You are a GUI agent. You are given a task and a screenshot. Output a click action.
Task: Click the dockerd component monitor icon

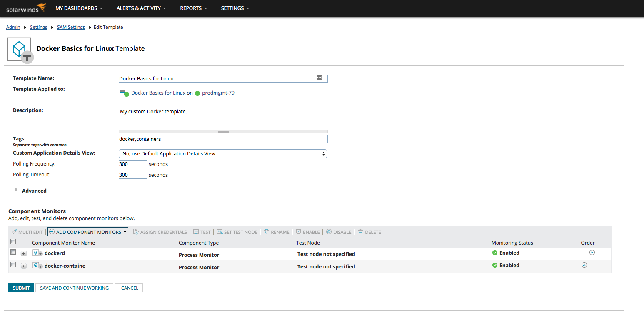37,253
